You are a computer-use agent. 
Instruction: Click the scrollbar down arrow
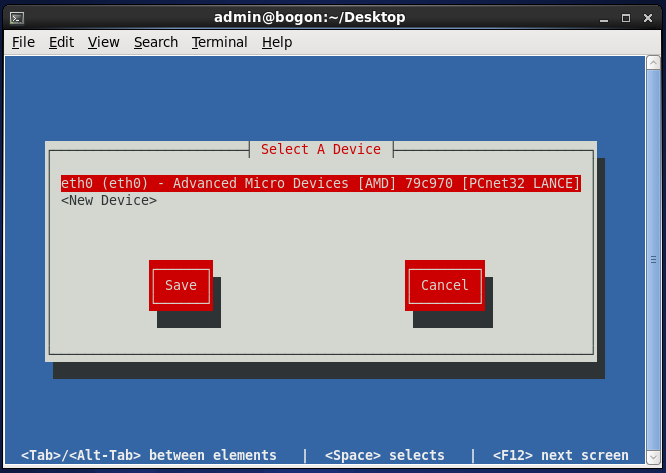point(653,458)
